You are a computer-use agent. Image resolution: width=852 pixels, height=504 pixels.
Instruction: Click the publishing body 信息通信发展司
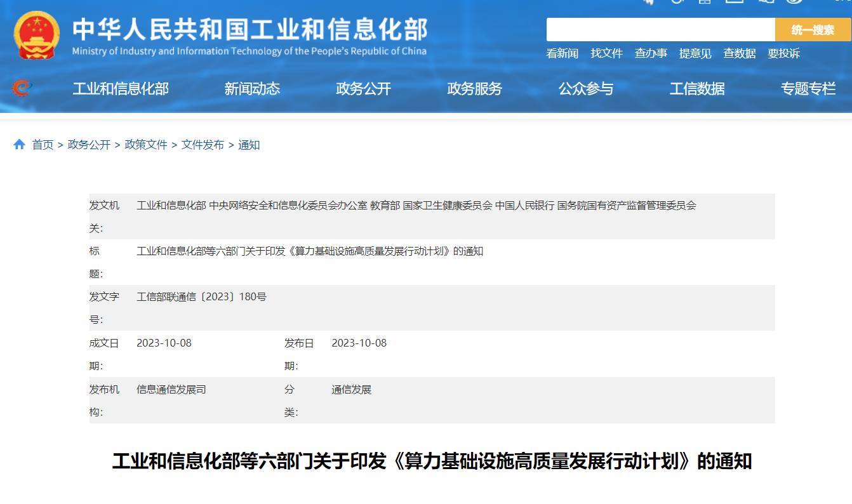[171, 389]
